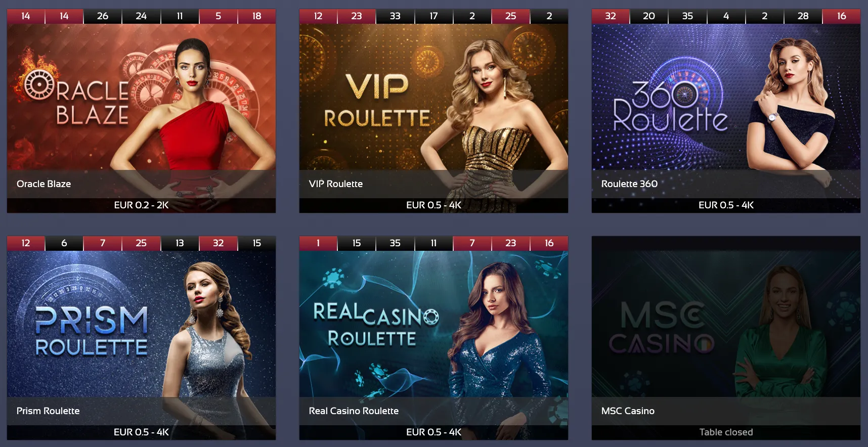
Task: Click the Oracle Blaze title label
Action: click(x=44, y=184)
